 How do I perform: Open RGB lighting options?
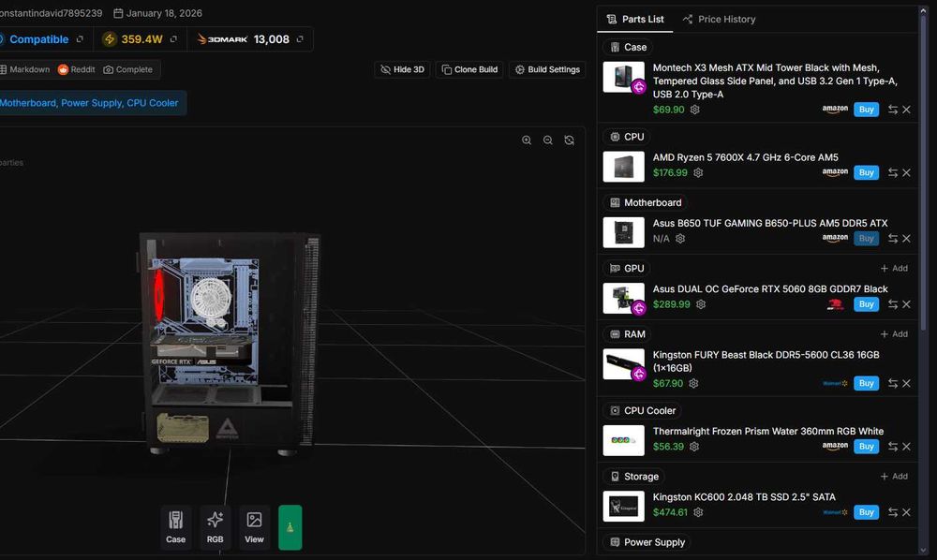[216, 527]
